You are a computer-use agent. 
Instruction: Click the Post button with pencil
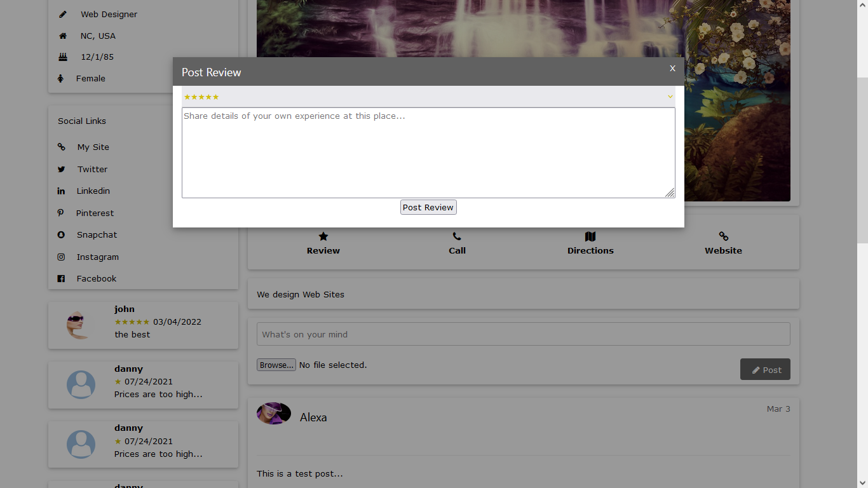point(765,369)
